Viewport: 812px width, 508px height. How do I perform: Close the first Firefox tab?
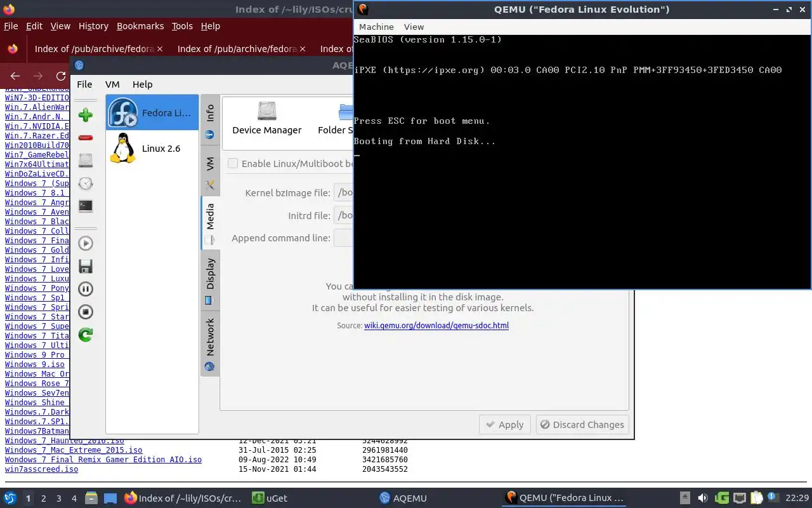click(x=160, y=49)
